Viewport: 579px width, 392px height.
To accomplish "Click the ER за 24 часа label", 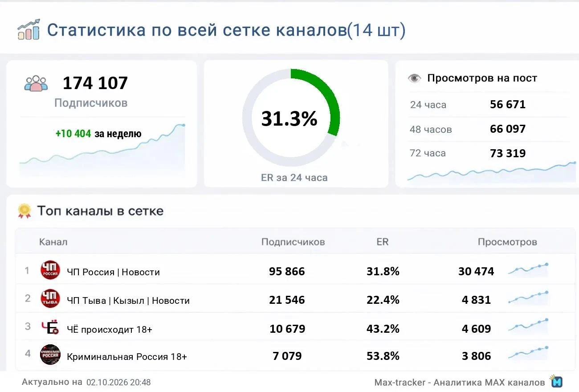I will [294, 178].
